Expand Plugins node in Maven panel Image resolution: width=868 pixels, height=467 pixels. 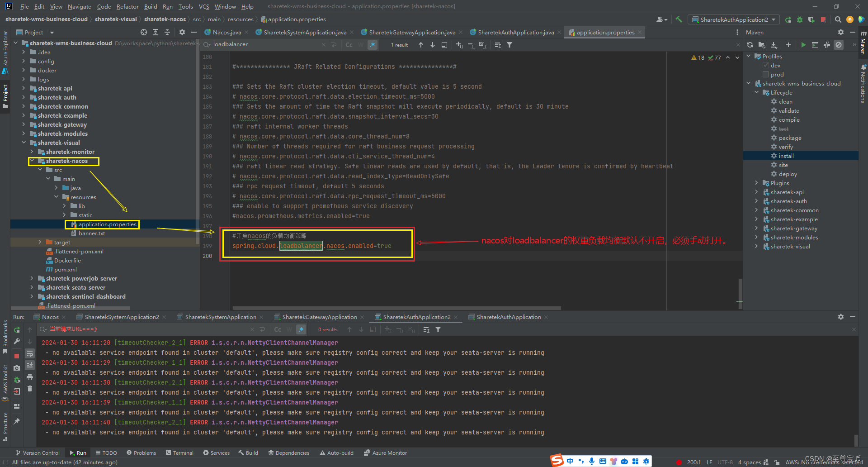click(757, 183)
